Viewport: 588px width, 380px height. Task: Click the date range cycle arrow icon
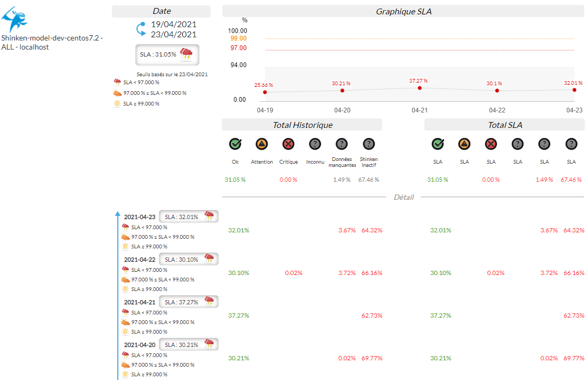[141, 29]
